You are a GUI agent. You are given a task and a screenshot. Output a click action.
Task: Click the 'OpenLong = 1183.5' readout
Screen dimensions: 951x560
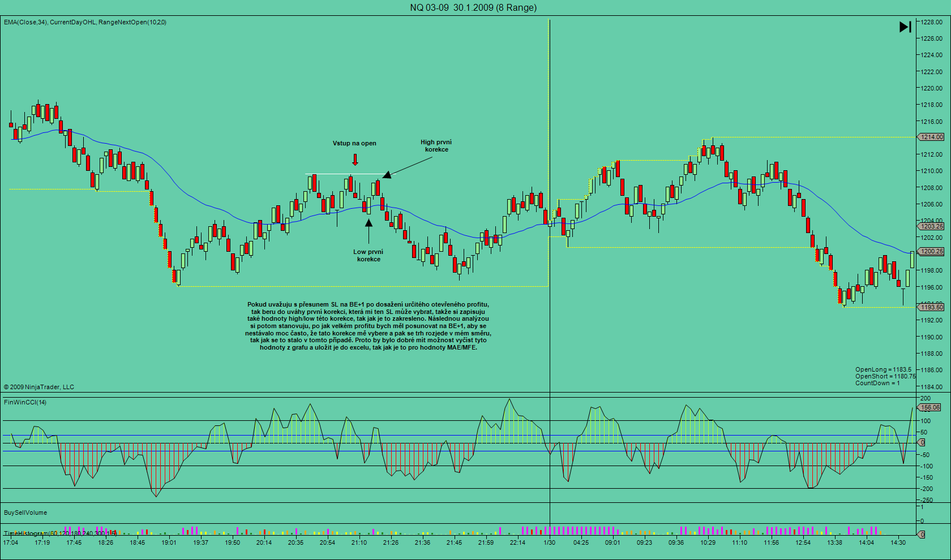(x=883, y=369)
